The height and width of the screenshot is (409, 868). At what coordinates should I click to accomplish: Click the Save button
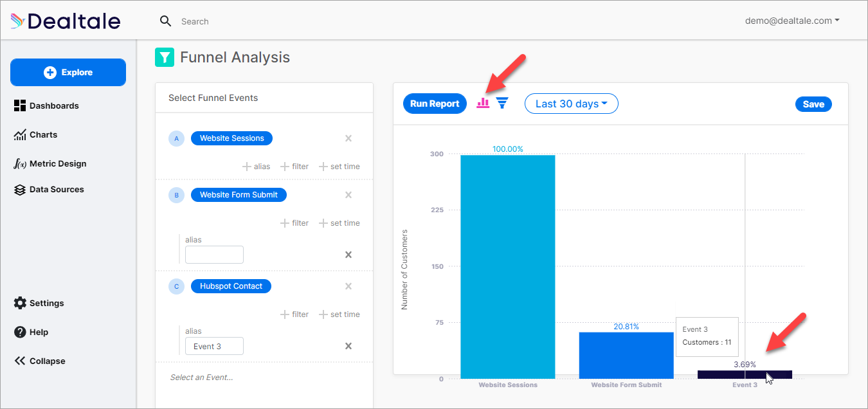click(x=813, y=104)
